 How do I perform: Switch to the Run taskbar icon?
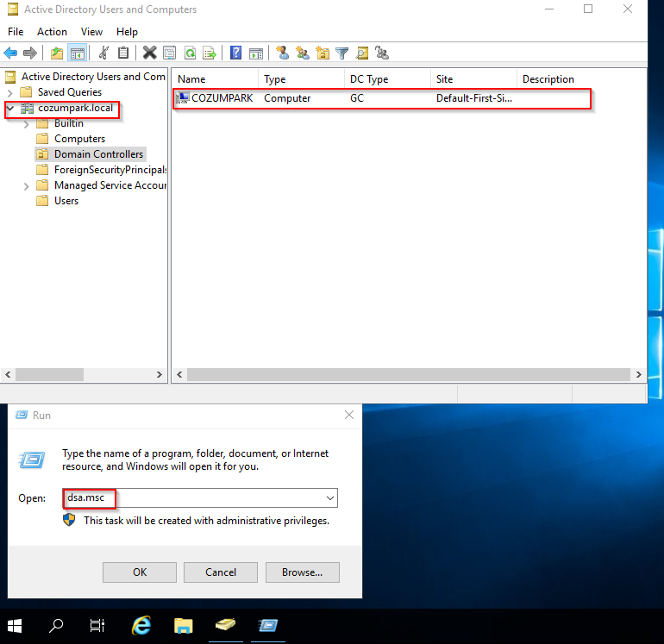(x=267, y=626)
